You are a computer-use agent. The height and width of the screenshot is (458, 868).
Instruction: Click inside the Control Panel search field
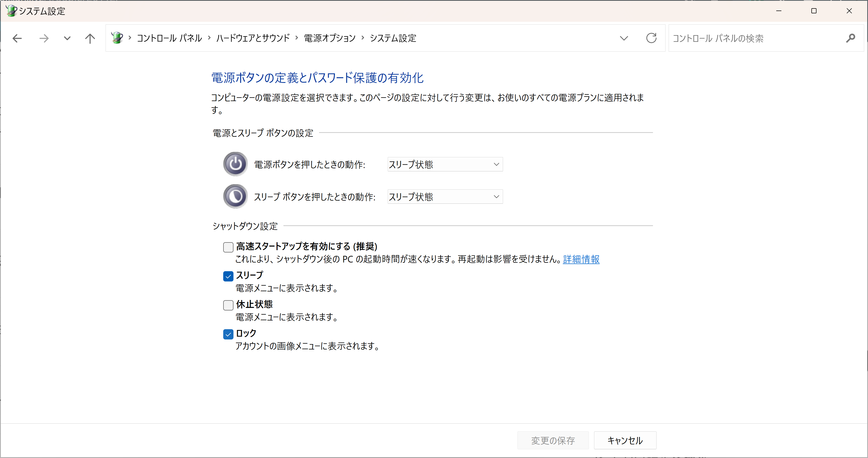point(741,38)
